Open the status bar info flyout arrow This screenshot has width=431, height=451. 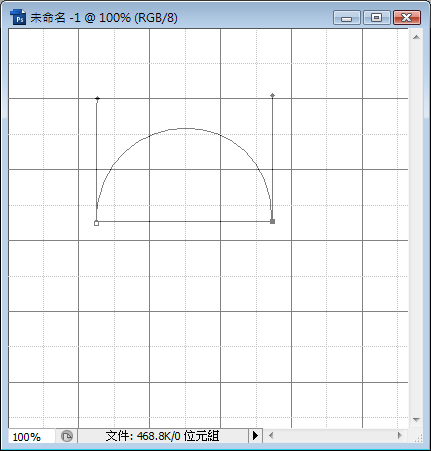coord(255,436)
